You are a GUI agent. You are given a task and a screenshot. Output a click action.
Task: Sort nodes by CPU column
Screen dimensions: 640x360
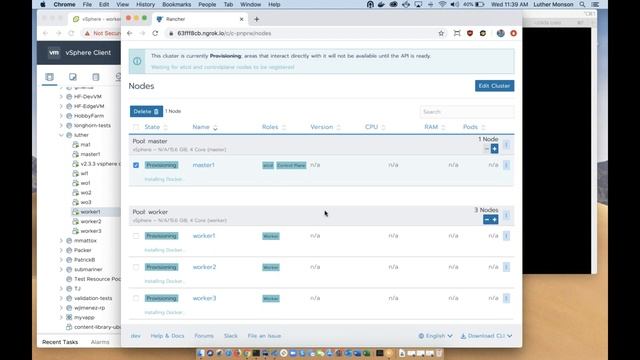coord(375,127)
